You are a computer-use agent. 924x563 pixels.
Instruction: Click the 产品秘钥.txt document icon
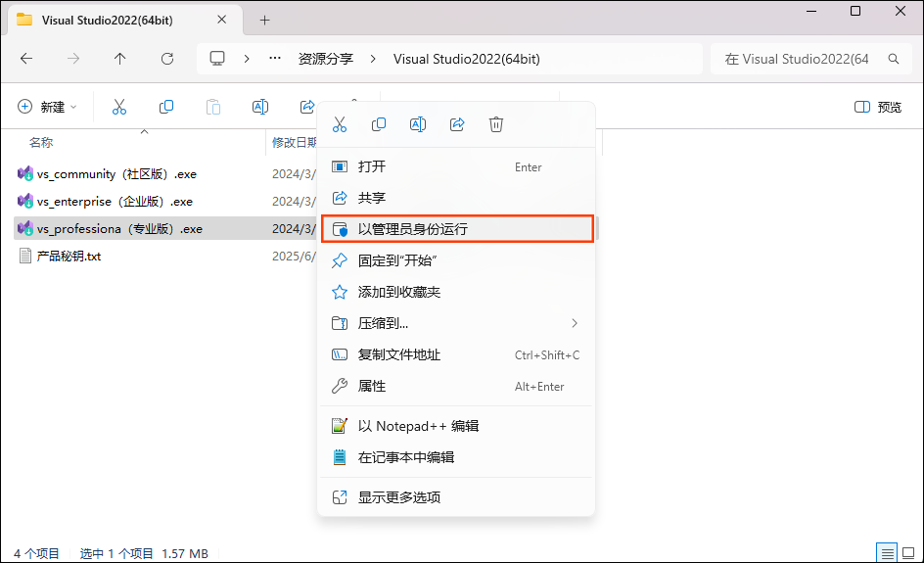(25, 256)
